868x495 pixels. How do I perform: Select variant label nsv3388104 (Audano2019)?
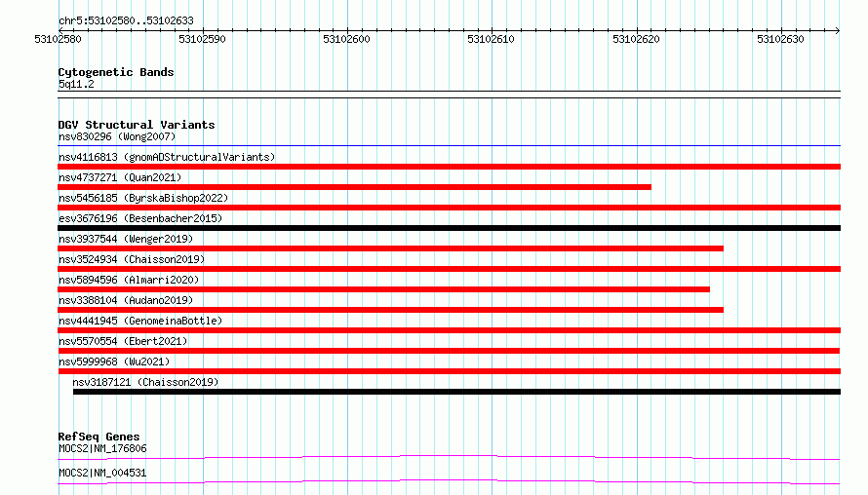tap(126, 300)
